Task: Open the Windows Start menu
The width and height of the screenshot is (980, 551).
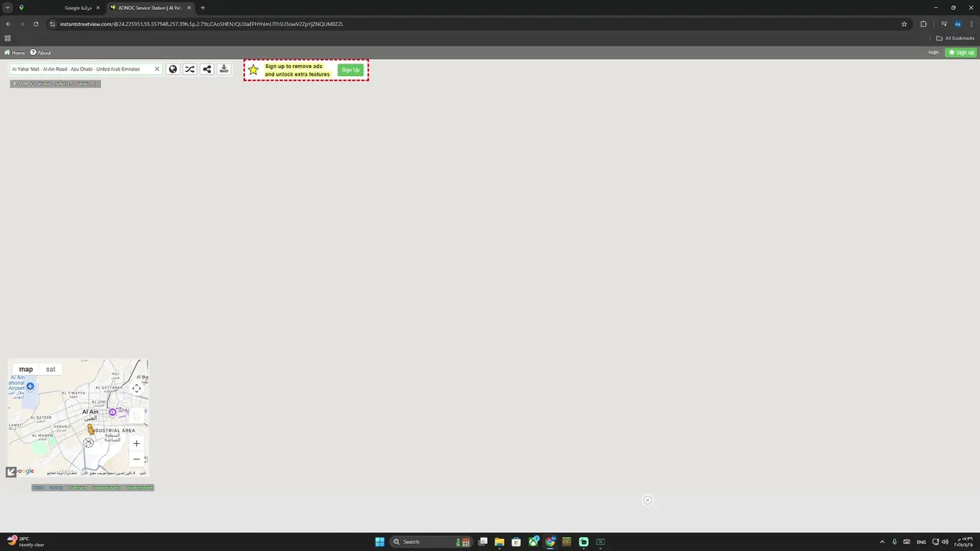Action: (380, 542)
